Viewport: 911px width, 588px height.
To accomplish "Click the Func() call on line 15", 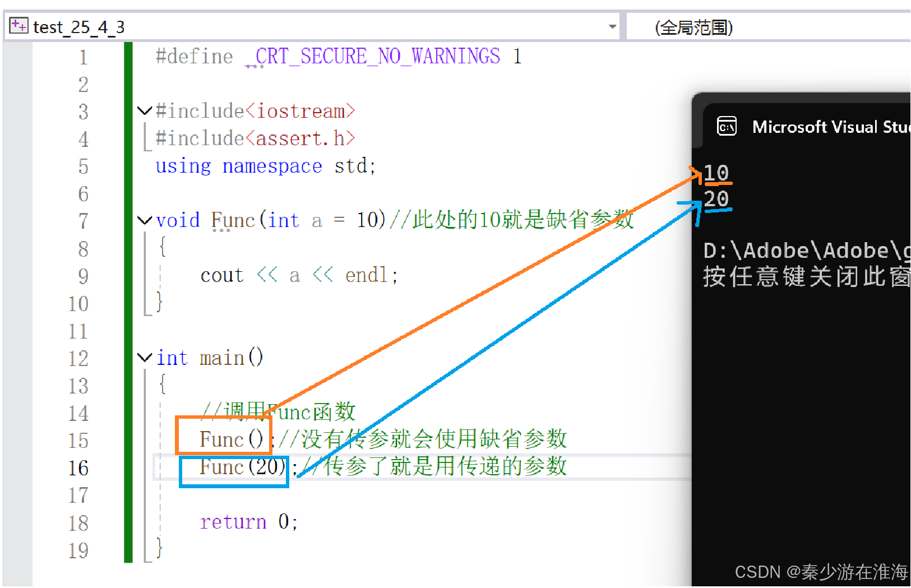I will [232, 439].
